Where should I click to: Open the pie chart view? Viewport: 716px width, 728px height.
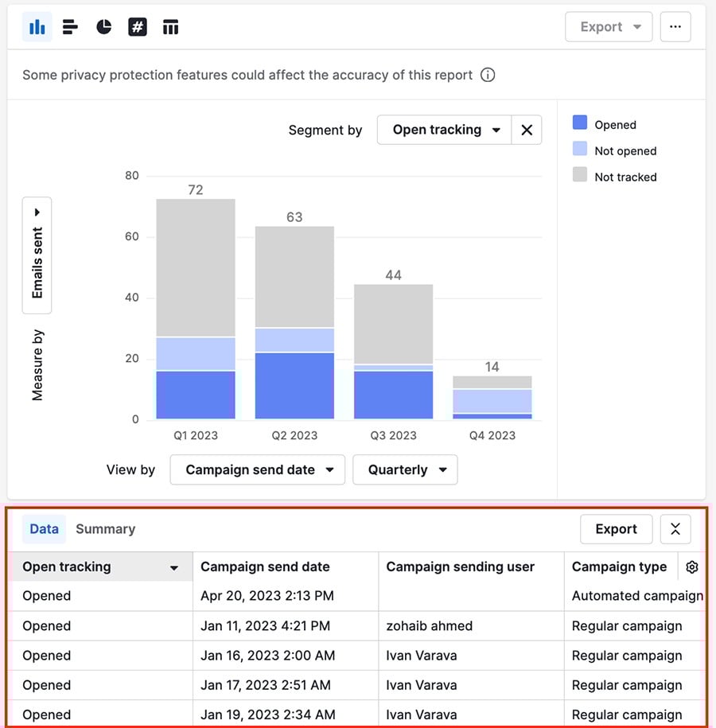pyautogui.click(x=103, y=26)
